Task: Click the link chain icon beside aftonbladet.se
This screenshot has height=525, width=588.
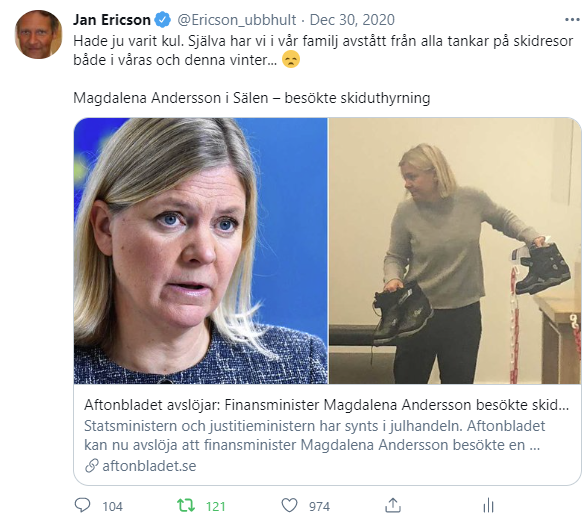Action: tap(92, 466)
